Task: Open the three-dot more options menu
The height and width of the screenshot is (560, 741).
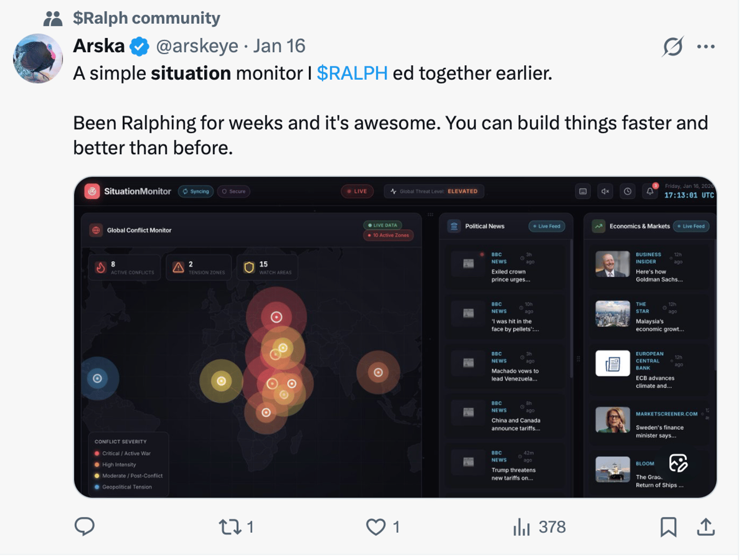Action: (705, 46)
